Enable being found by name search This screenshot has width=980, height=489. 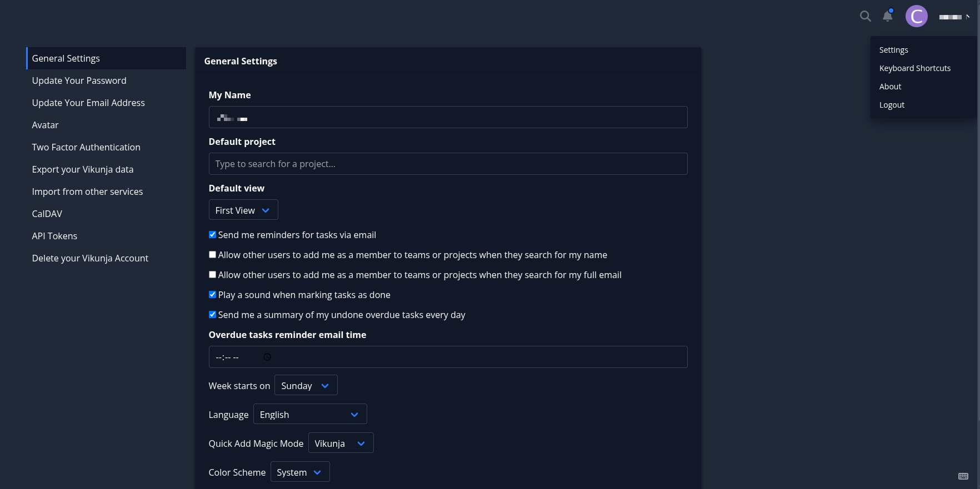212,255
